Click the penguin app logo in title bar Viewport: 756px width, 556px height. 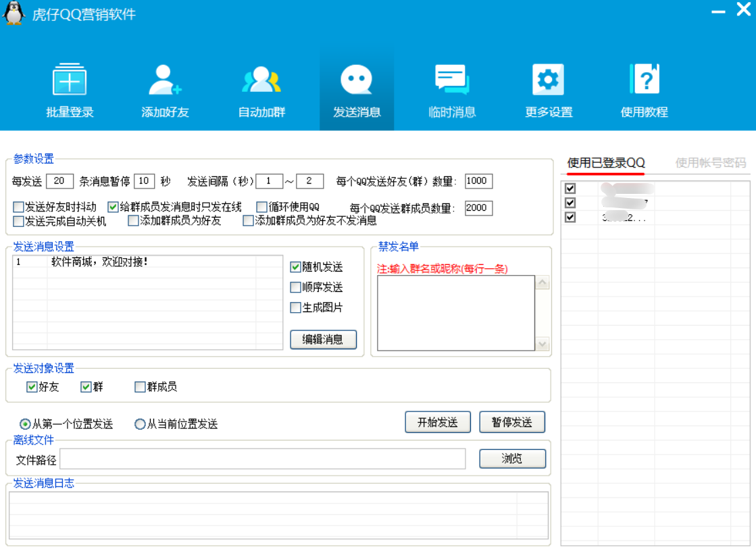click(14, 14)
